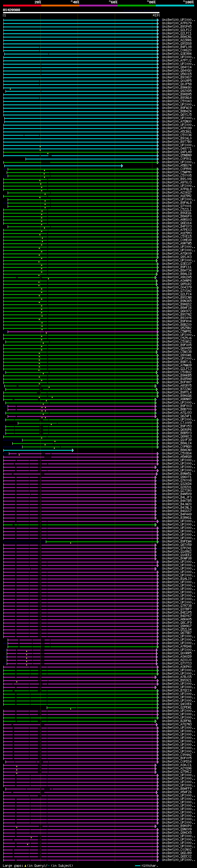Select hit label UniRef100_C5WPM0
This screenshot has height=868, width=197.
tap(177, 172)
